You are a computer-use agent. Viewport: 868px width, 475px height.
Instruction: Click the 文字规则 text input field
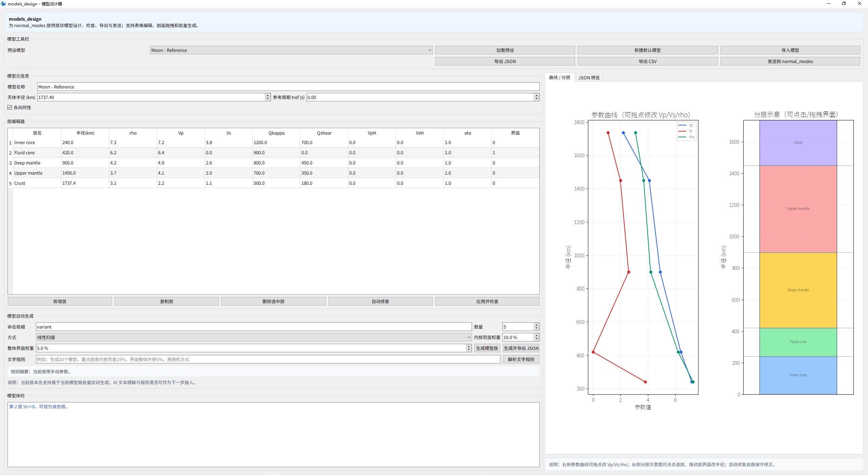pyautogui.click(x=268, y=359)
